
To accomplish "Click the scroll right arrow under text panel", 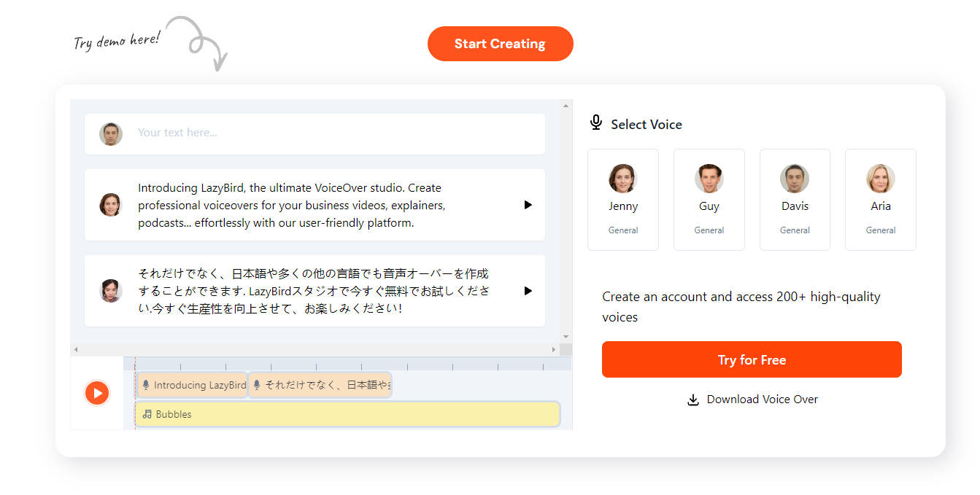I will coord(553,350).
